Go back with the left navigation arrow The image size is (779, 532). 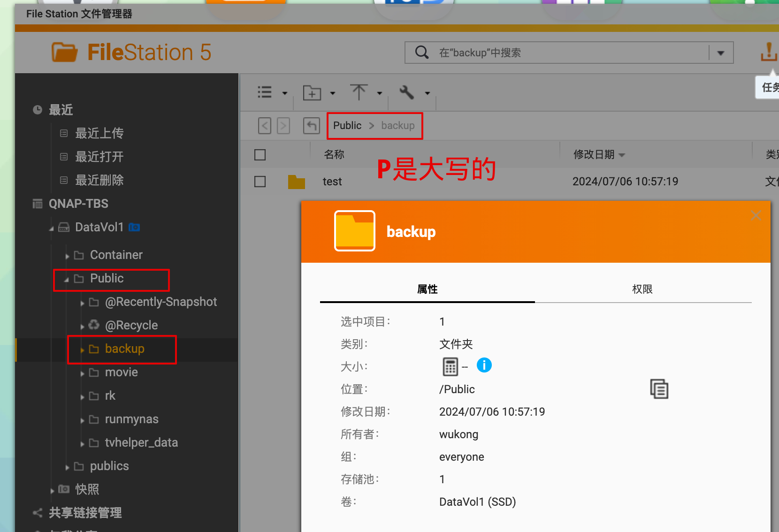(265, 125)
